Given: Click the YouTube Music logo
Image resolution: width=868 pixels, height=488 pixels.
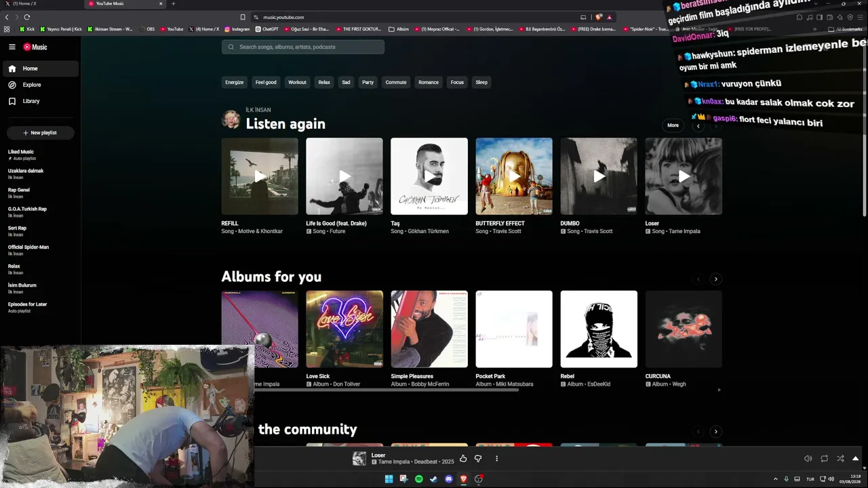Looking at the screenshot, I should click(35, 47).
